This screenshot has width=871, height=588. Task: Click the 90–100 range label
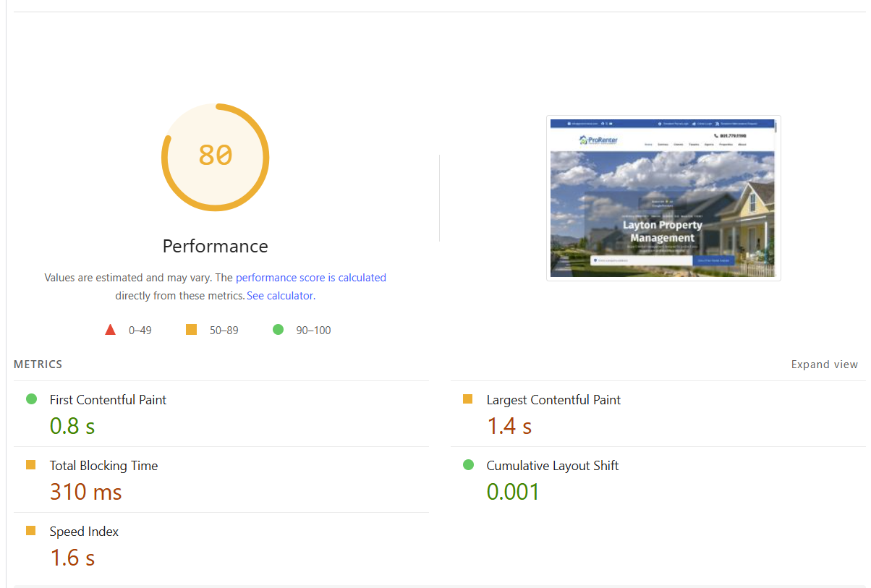pyautogui.click(x=313, y=331)
